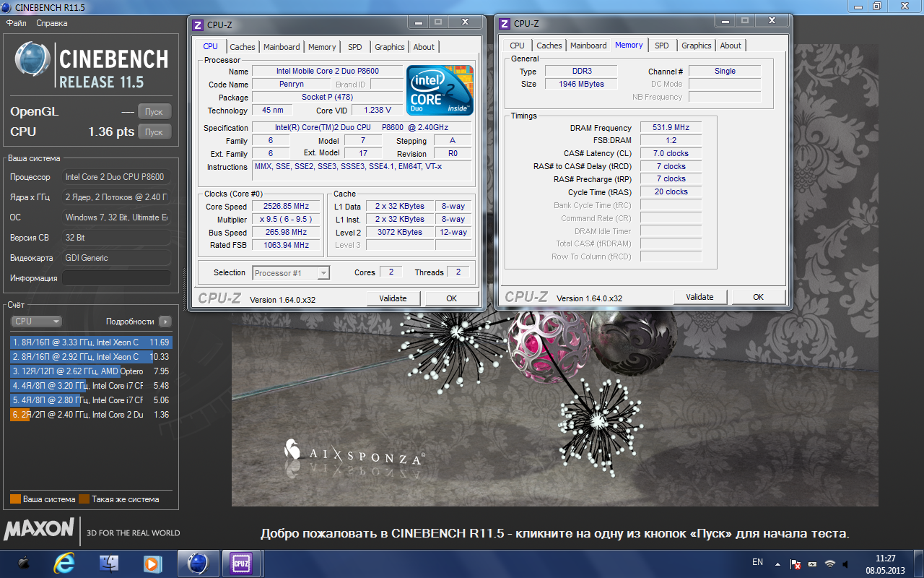Image resolution: width=924 pixels, height=578 pixels.
Task: Open Mainboard tab in right CPU-Z
Action: pyautogui.click(x=588, y=46)
